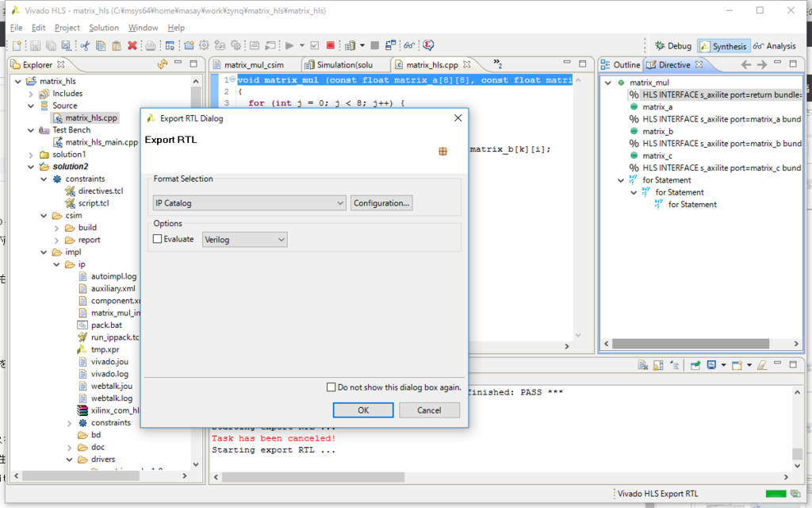Switch to the Debug perspective

coord(672,46)
